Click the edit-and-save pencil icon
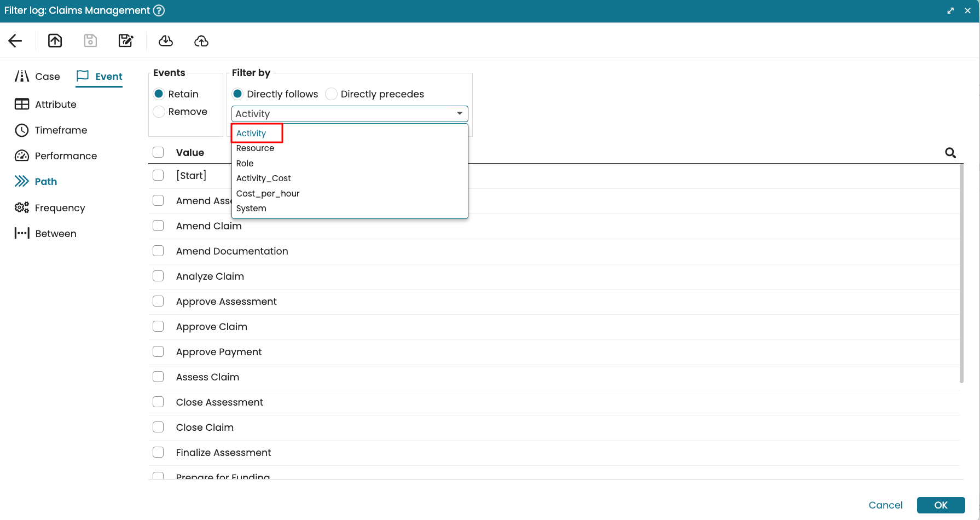Image resolution: width=980 pixels, height=520 pixels. [x=126, y=41]
